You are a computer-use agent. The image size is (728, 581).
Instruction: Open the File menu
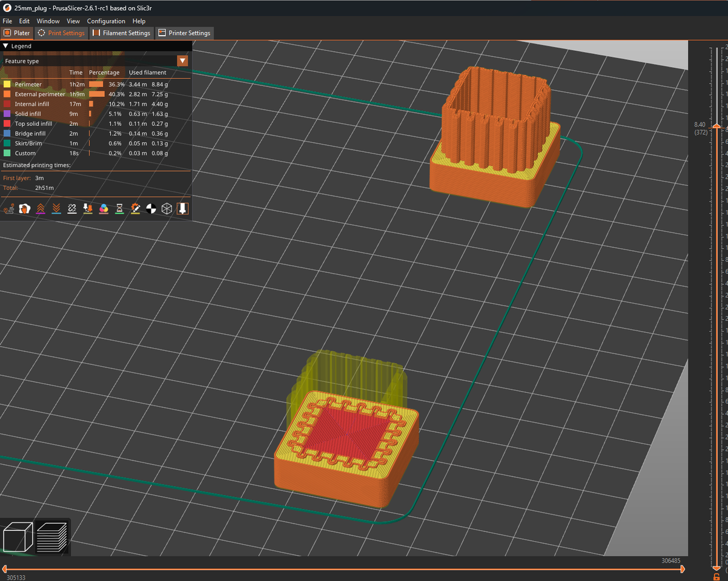tap(7, 21)
